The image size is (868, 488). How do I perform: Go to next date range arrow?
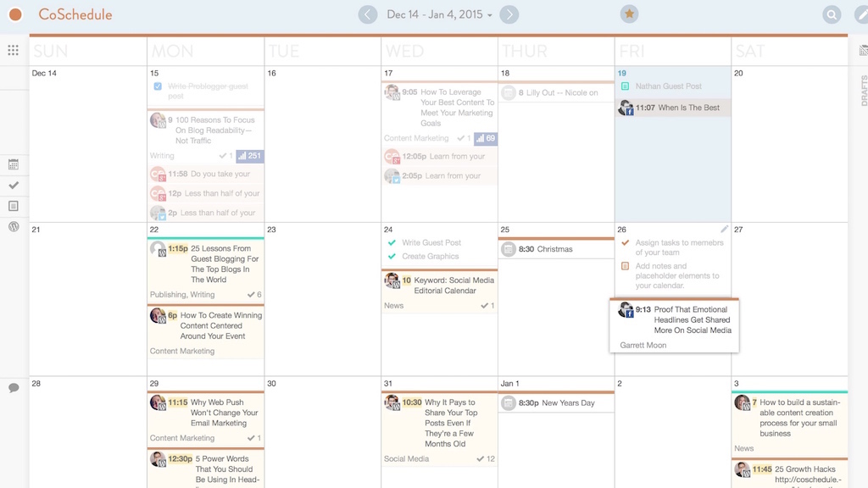point(509,14)
